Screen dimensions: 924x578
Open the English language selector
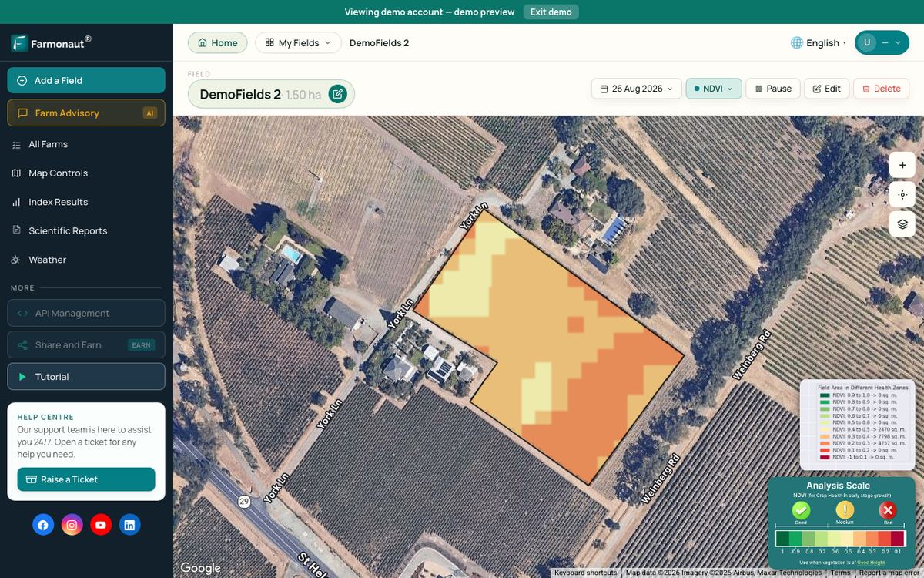pyautogui.click(x=819, y=42)
